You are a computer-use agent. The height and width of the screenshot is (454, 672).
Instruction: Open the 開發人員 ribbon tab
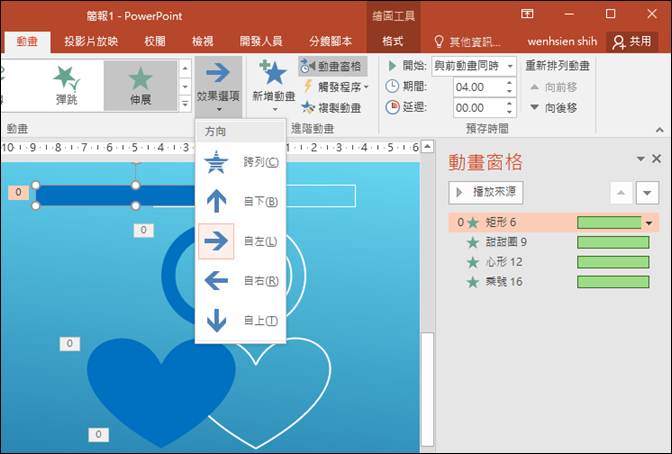click(x=261, y=42)
